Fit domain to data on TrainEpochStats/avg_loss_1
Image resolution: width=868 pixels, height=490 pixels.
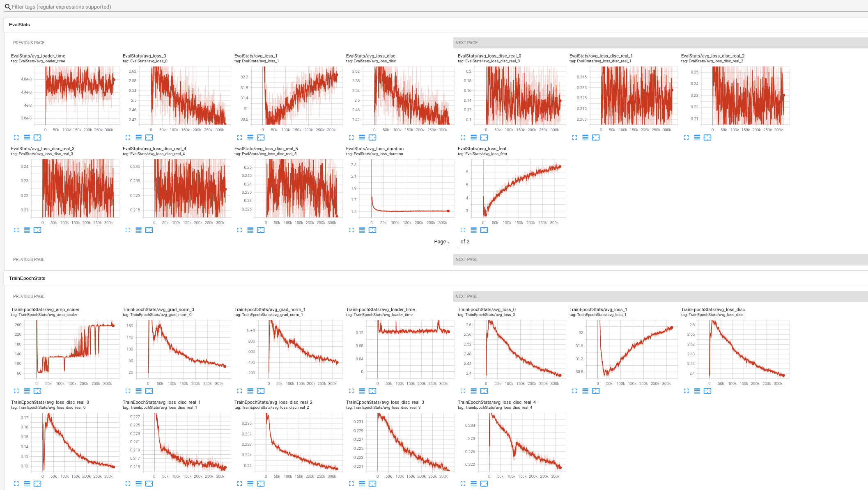pyautogui.click(x=596, y=391)
